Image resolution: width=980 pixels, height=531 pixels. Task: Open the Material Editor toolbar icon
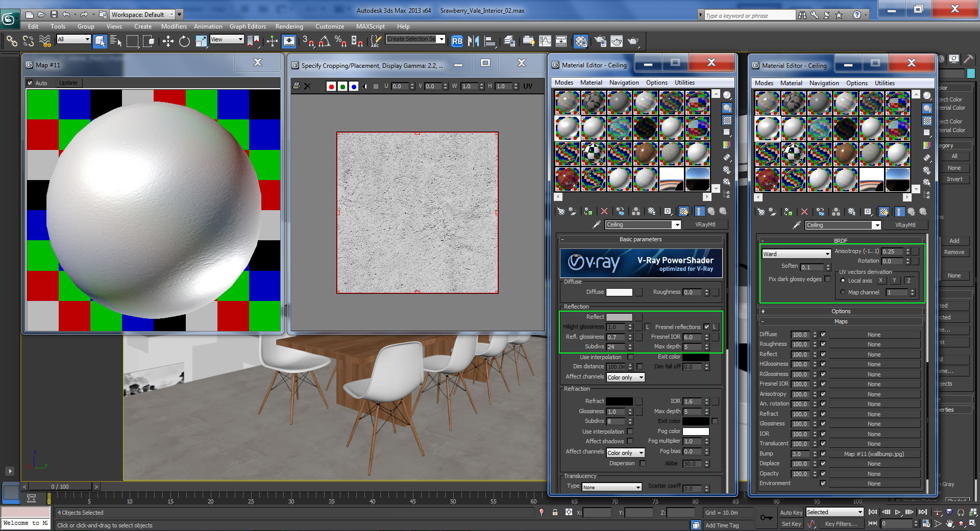[x=580, y=41]
